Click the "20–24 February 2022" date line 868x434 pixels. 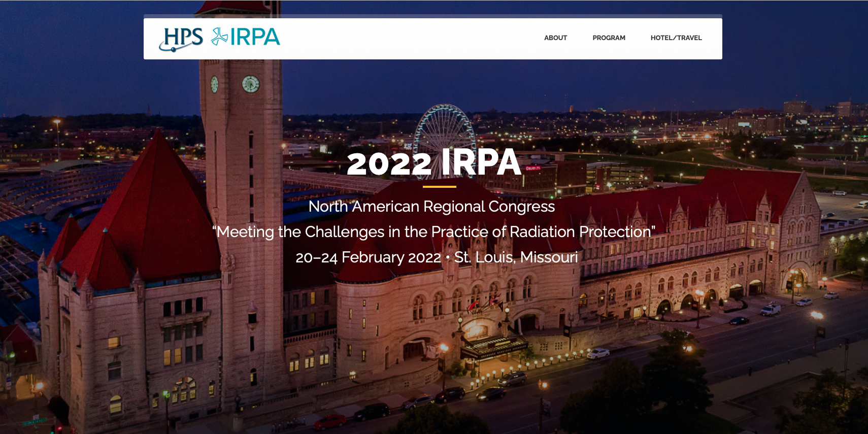point(437,257)
